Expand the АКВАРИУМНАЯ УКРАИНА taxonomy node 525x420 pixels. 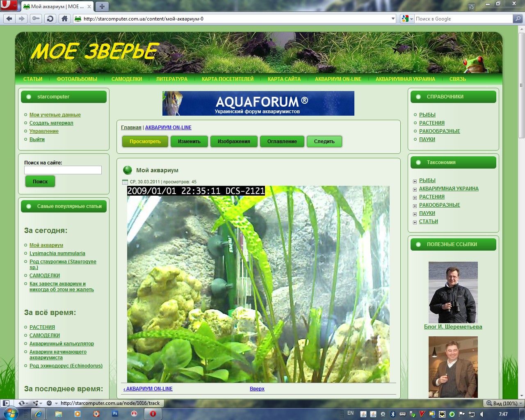[415, 189]
